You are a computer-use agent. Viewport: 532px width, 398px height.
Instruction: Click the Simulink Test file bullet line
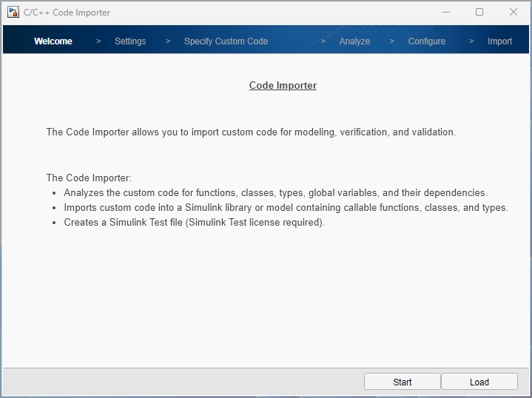click(x=194, y=222)
